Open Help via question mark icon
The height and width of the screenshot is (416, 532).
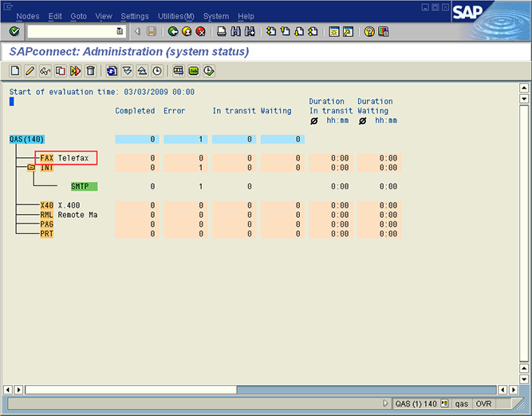pyautogui.click(x=369, y=32)
